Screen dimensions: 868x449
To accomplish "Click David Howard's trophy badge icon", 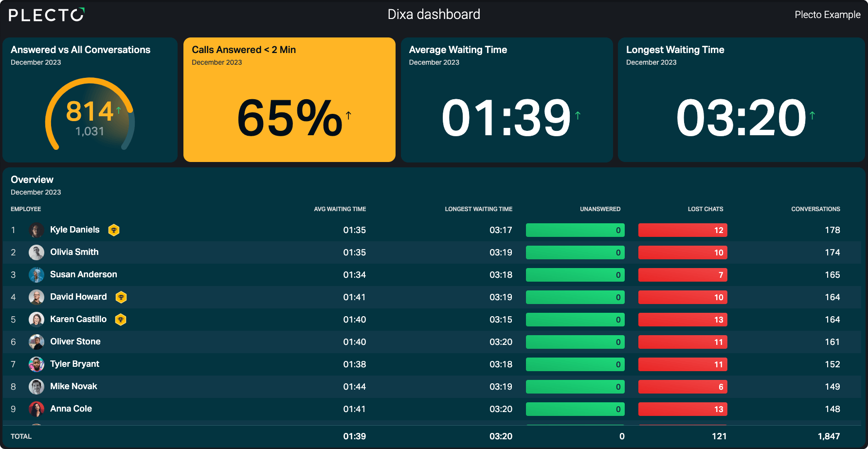I will (121, 297).
